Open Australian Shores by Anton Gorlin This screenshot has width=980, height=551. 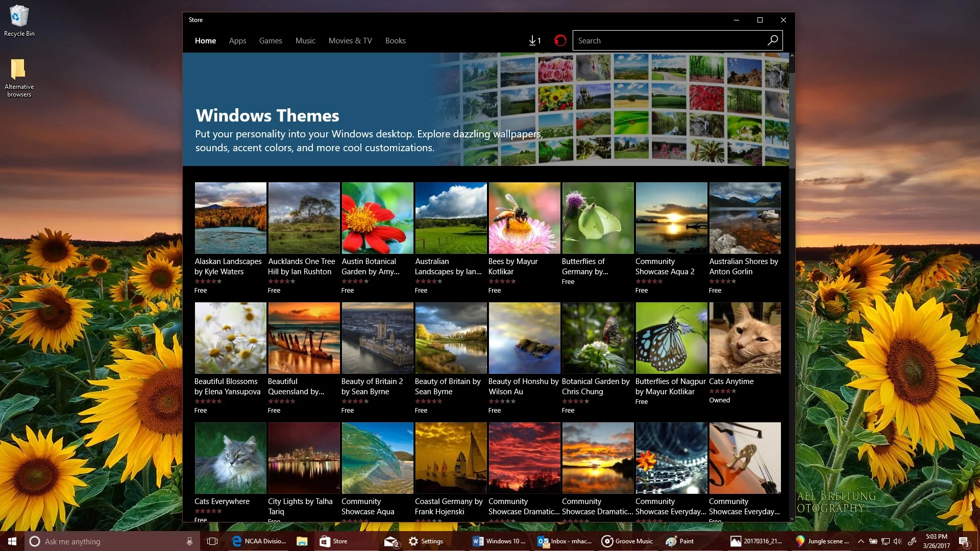745,238
